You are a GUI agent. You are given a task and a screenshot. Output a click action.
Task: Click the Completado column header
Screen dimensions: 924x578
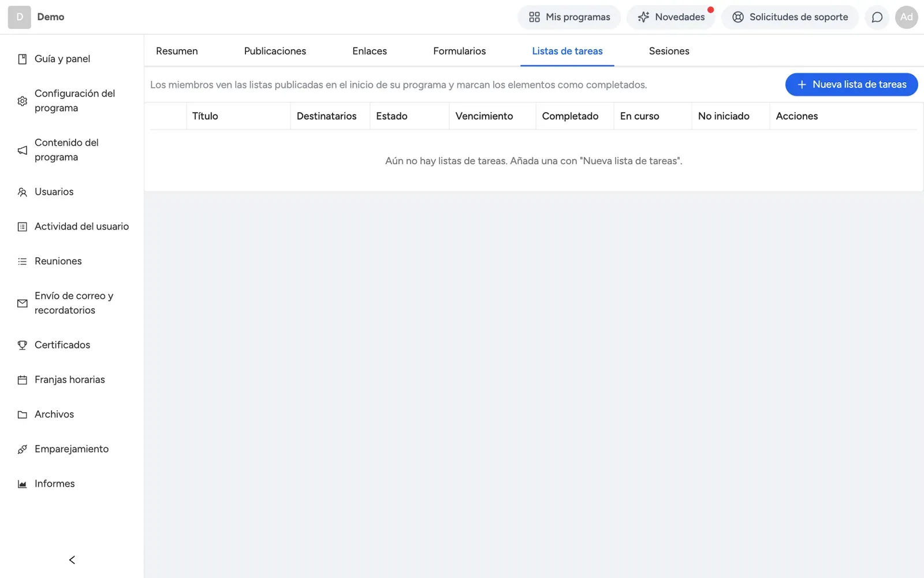[575, 116]
